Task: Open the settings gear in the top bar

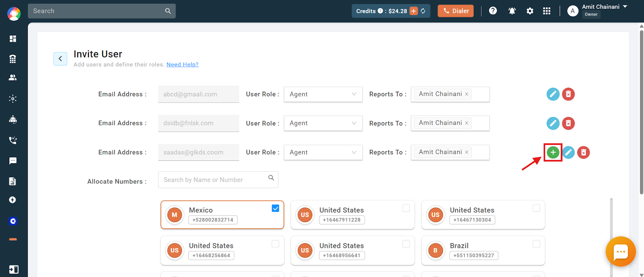Action: click(530, 11)
